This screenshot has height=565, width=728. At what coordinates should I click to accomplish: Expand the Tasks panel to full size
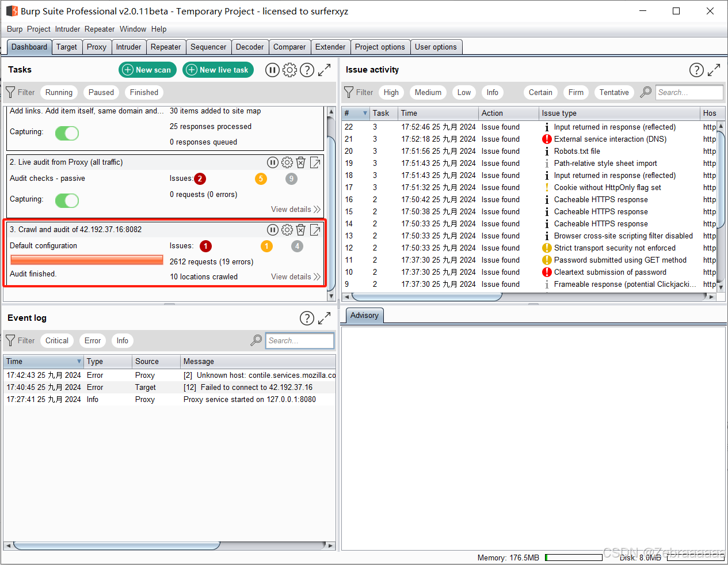click(x=325, y=70)
